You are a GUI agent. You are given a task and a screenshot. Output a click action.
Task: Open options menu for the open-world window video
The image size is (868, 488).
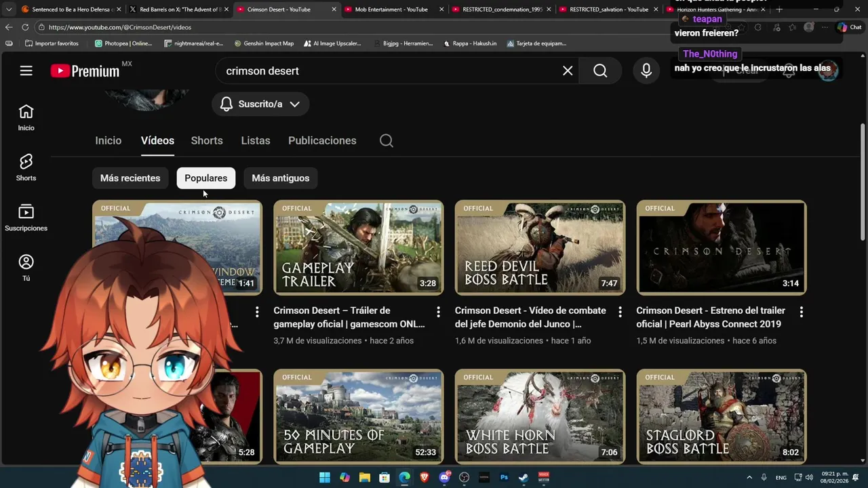257,312
